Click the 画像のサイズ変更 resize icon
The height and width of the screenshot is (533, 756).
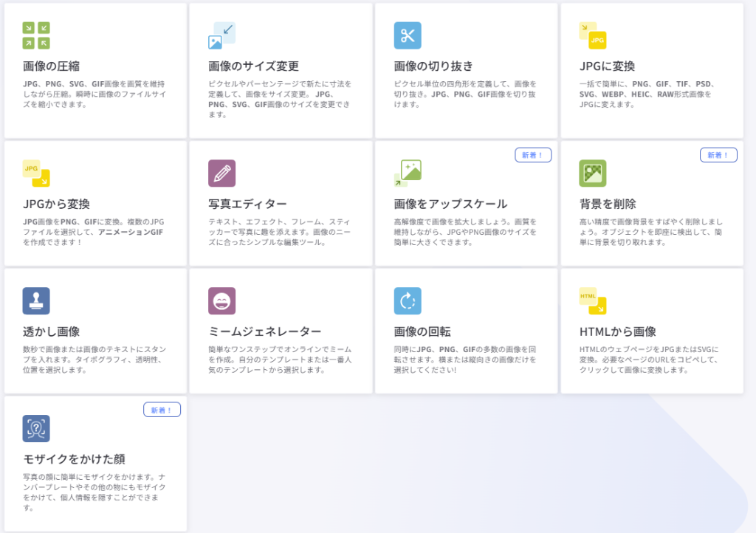coord(221,35)
